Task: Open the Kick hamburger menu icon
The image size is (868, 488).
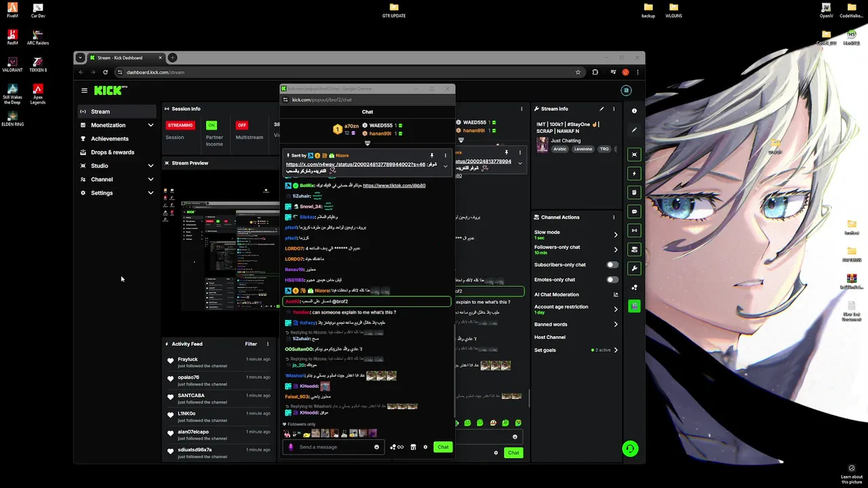Action: point(84,90)
